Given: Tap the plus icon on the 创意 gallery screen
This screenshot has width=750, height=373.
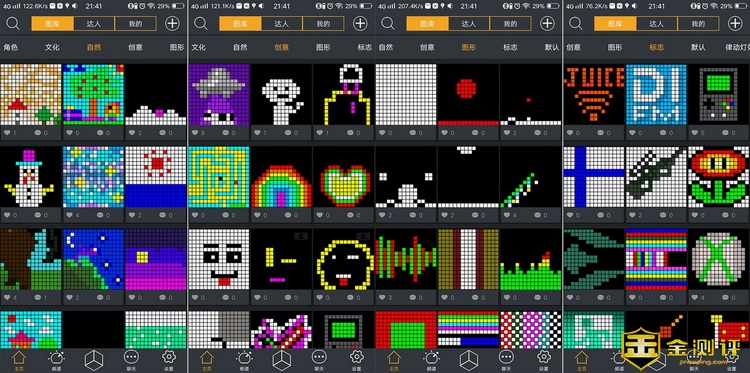Looking at the screenshot, I should pos(360,23).
